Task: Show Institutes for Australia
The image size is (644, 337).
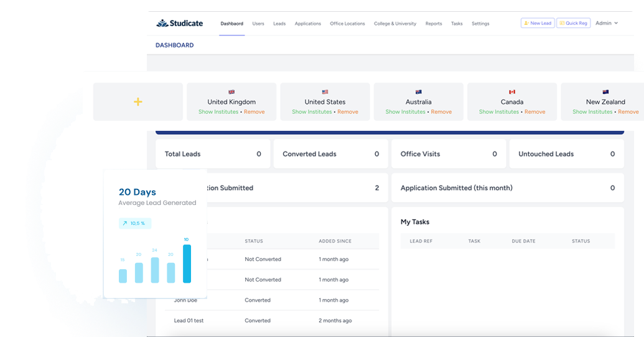Action: 405,112
